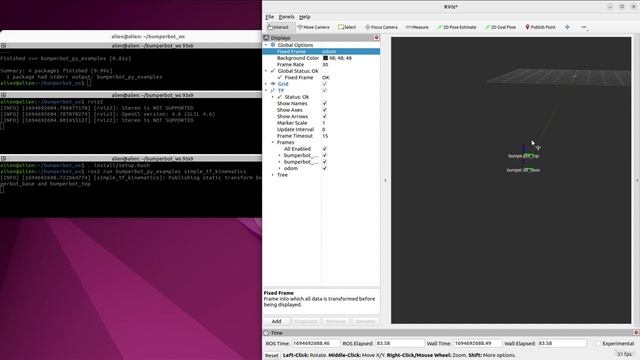The image size is (640, 360).
Task: Click the left splitter handle of the 3D view
Action: point(385,180)
